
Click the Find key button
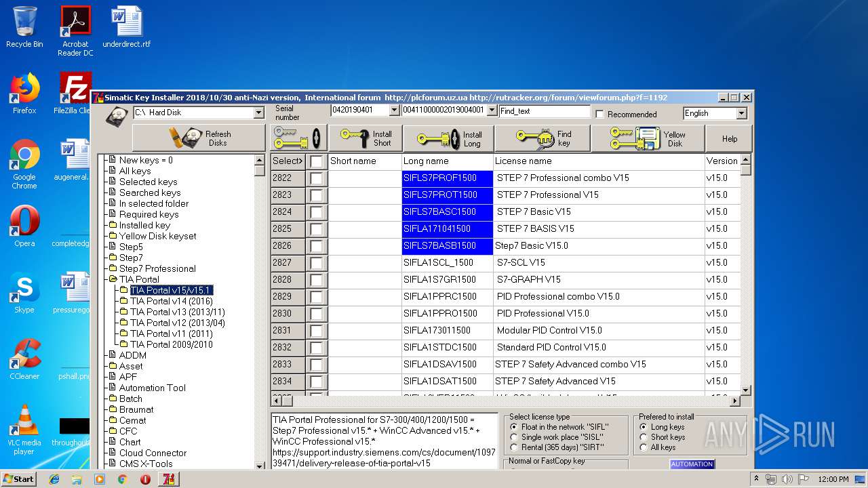point(542,138)
